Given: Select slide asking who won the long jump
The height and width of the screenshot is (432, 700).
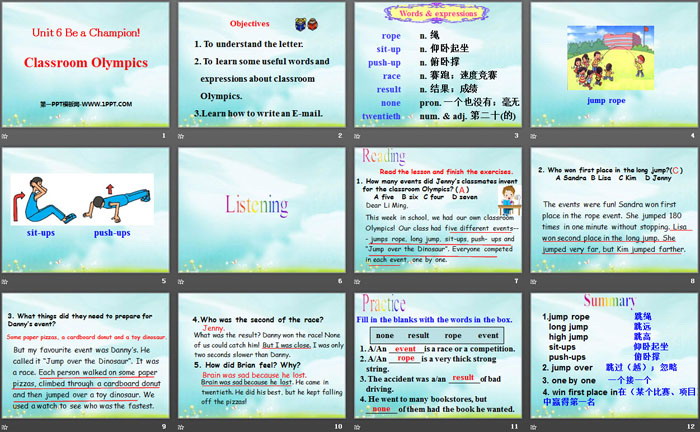Looking at the screenshot, I should 614,210.
